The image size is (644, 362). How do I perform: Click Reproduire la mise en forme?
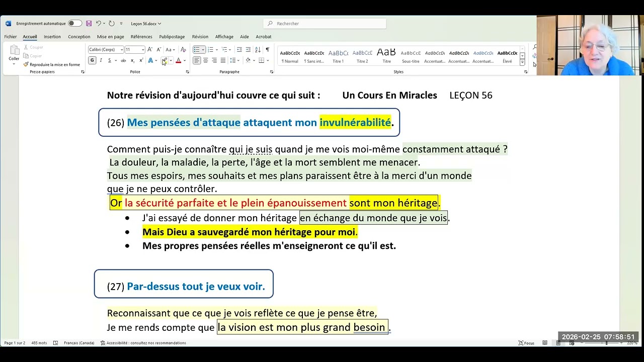(x=52, y=65)
